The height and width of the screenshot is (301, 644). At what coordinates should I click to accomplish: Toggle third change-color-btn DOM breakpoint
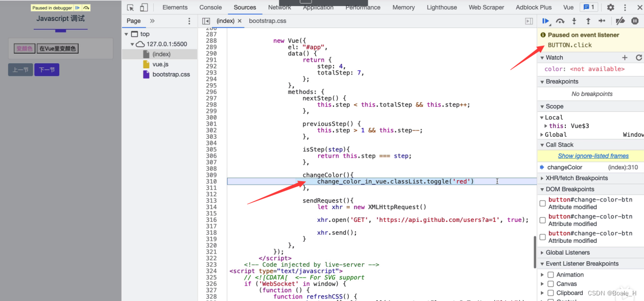tap(543, 237)
